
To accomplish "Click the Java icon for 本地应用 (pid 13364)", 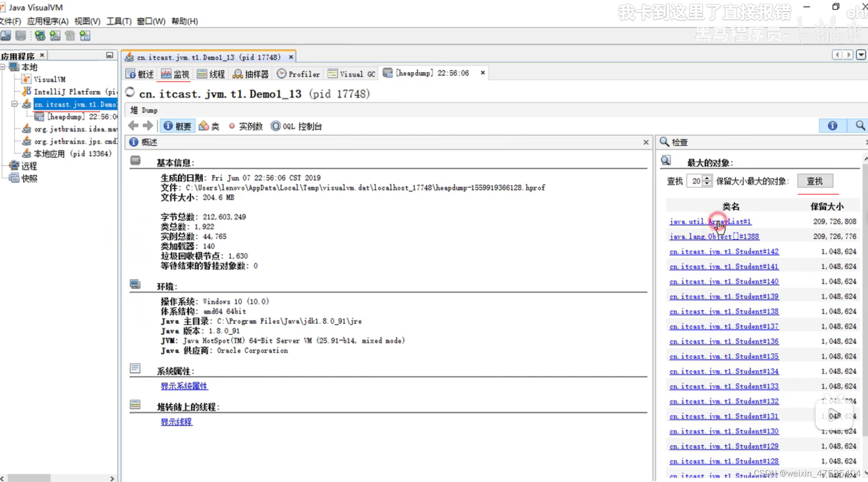I will coord(27,153).
